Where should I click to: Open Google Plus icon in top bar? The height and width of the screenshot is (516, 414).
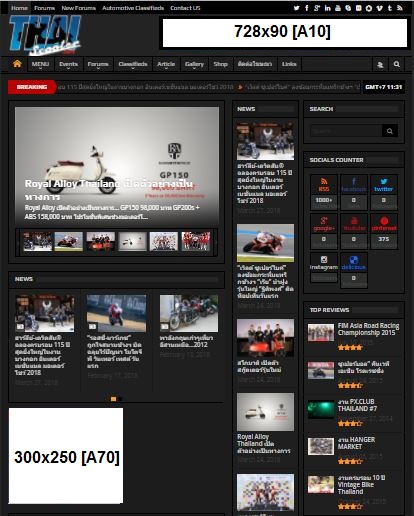pyautogui.click(x=317, y=8)
